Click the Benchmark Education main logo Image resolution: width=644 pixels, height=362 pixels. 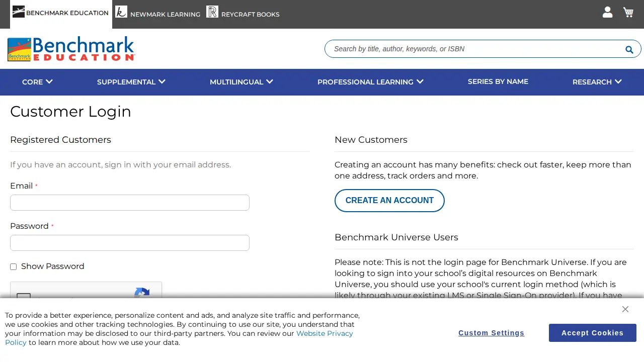[71, 49]
